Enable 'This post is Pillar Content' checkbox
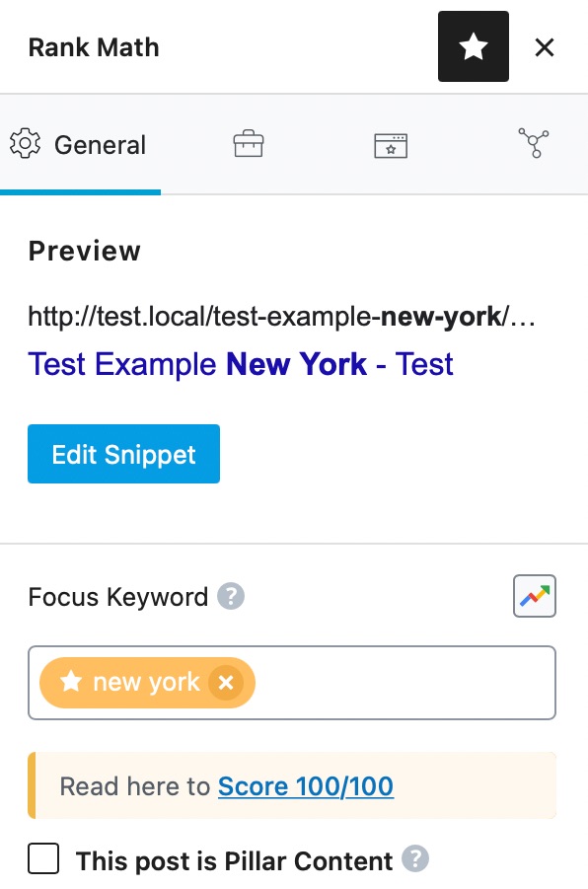This screenshot has height=889, width=588. click(43, 858)
